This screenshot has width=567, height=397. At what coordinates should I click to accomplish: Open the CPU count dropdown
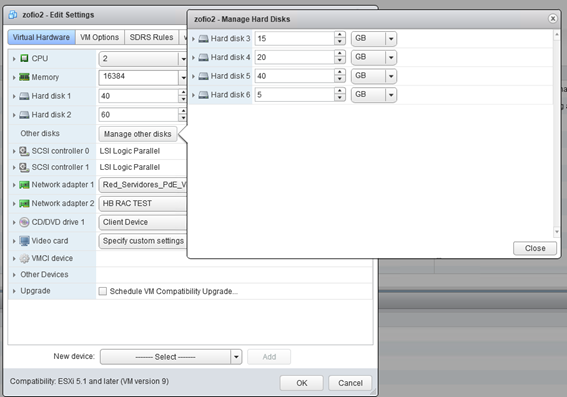[x=183, y=59]
